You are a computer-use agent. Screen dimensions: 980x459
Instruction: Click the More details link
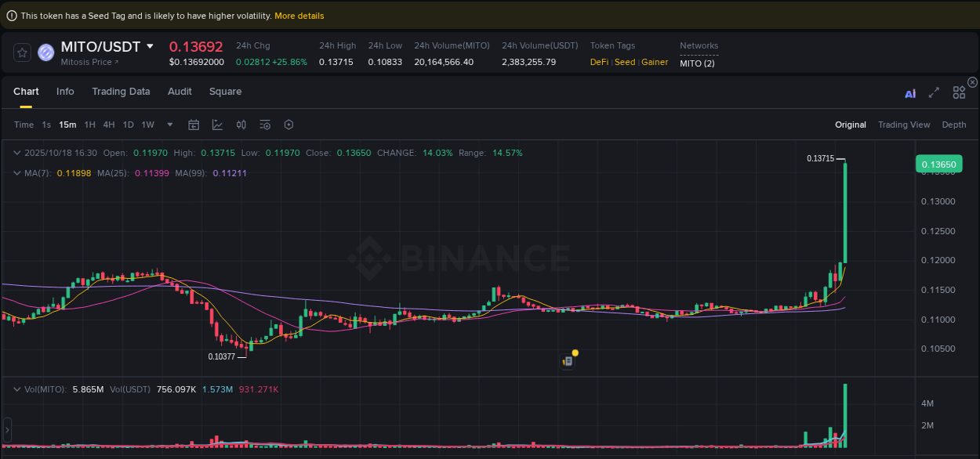pyautogui.click(x=299, y=15)
